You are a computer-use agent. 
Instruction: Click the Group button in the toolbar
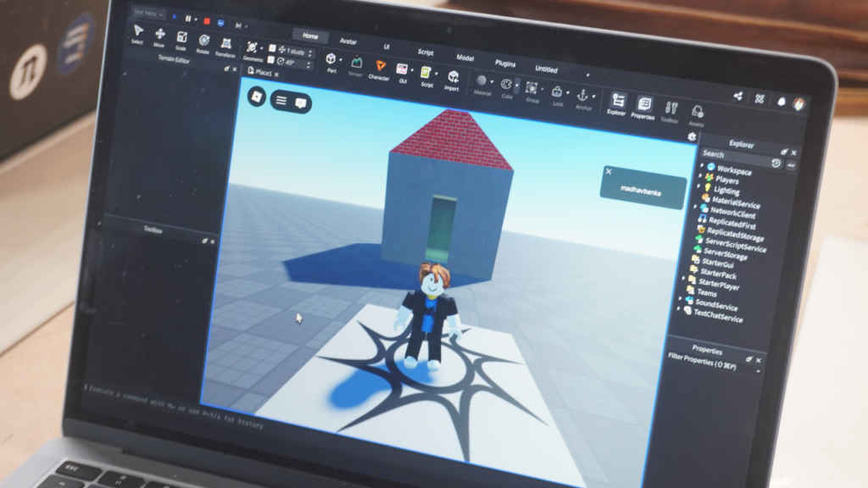(531, 87)
